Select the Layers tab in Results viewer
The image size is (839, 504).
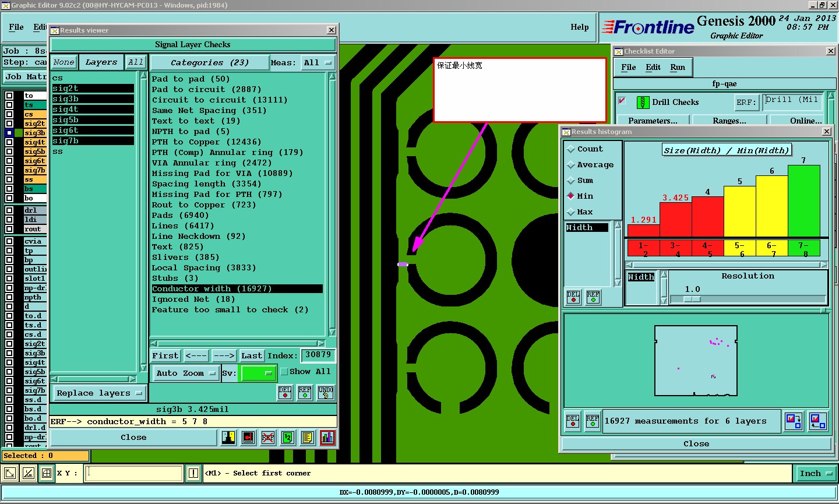click(x=101, y=62)
